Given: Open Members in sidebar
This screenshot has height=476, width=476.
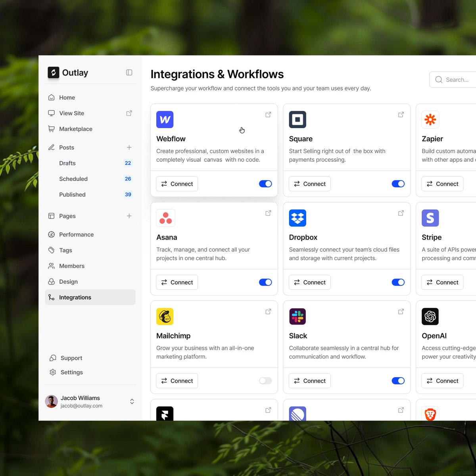Looking at the screenshot, I should [90, 266].
